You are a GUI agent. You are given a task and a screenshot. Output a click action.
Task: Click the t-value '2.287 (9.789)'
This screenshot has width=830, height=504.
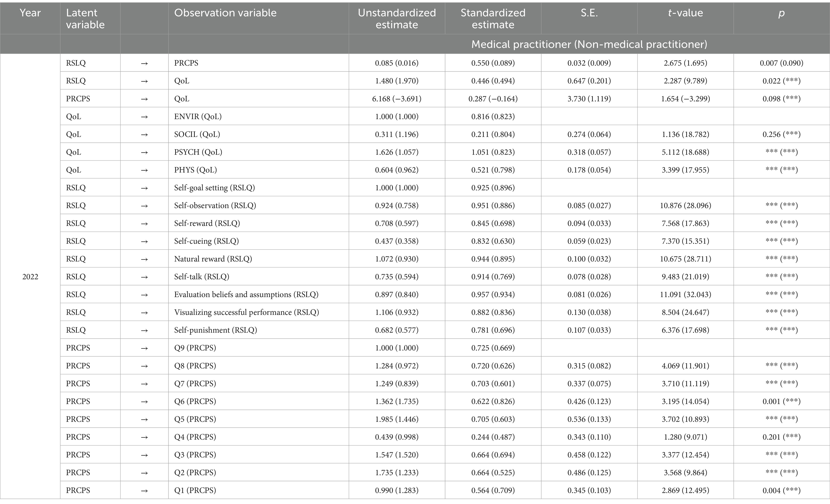point(685,81)
